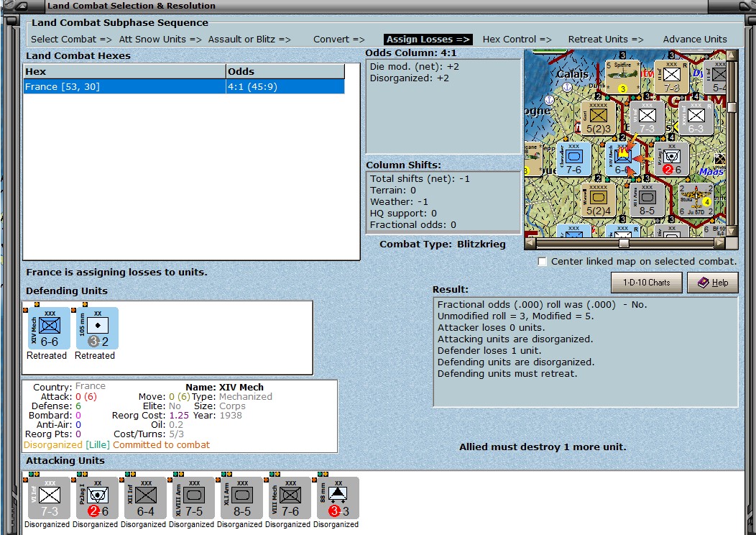Click the 'Odds Column: 4:1' heading
The image size is (756, 535).
[x=411, y=53]
